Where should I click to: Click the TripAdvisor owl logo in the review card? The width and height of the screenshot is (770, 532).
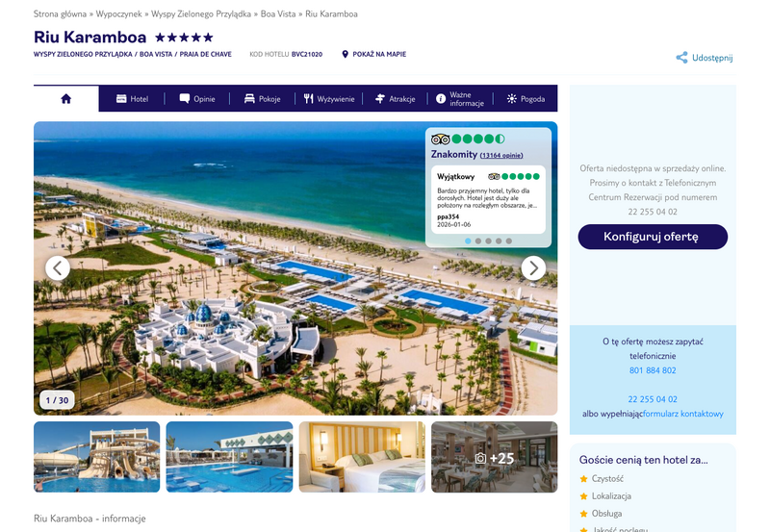(494, 176)
